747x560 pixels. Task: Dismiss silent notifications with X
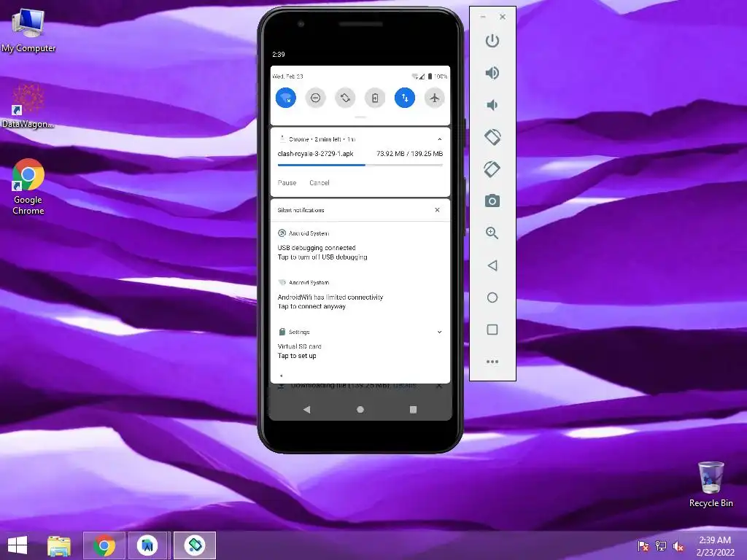click(438, 210)
